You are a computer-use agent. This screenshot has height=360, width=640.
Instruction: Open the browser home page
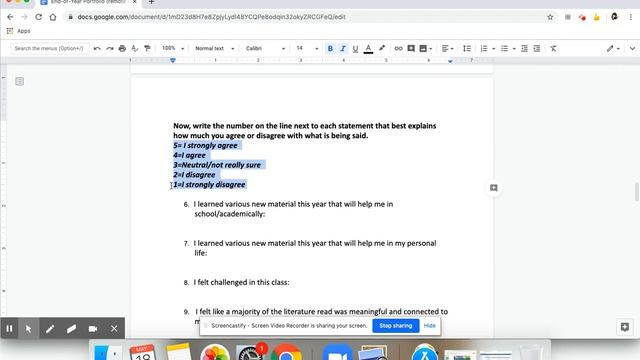53,17
